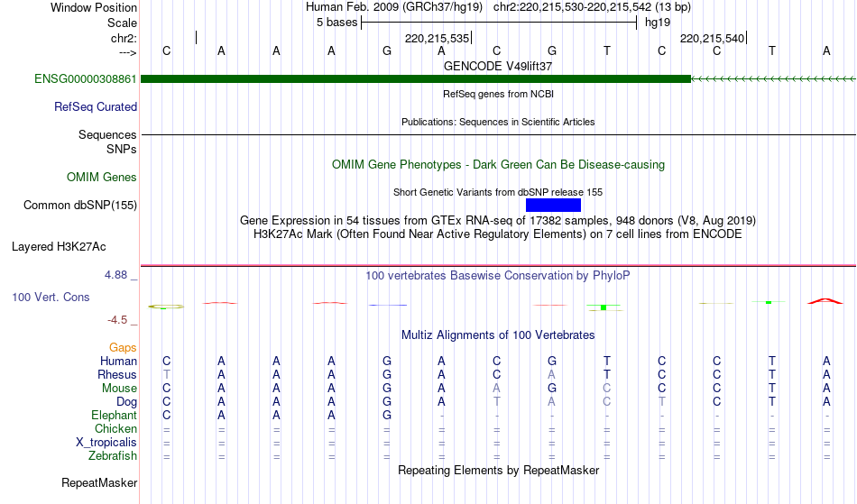Click Multiz Alignments of 100 Vertebrates title
This screenshot has width=857, height=504.
click(x=498, y=334)
